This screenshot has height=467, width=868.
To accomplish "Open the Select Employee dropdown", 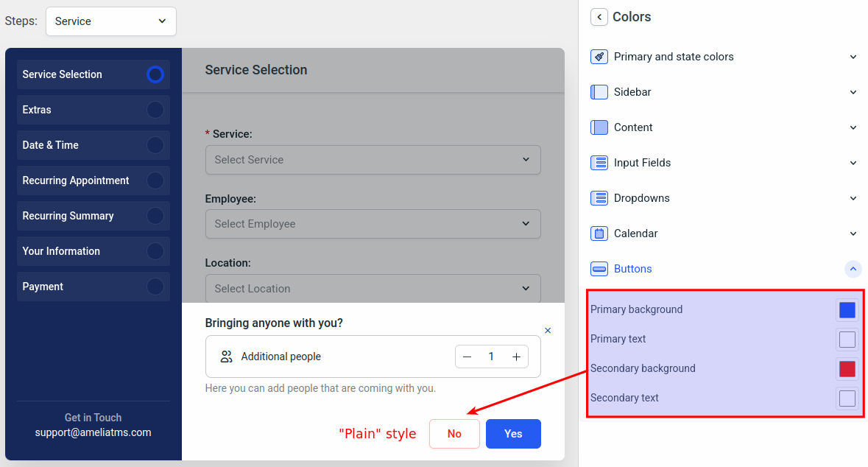I will (x=373, y=224).
